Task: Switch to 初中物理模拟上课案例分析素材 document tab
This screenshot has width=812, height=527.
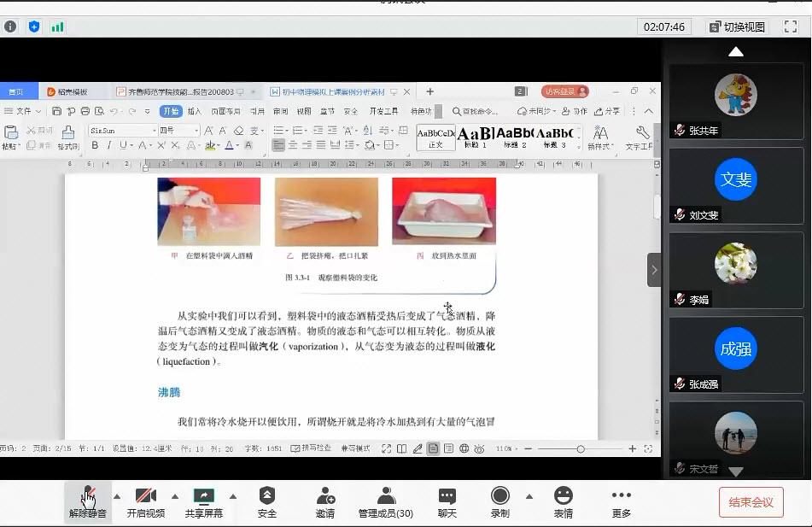Action: [x=333, y=91]
